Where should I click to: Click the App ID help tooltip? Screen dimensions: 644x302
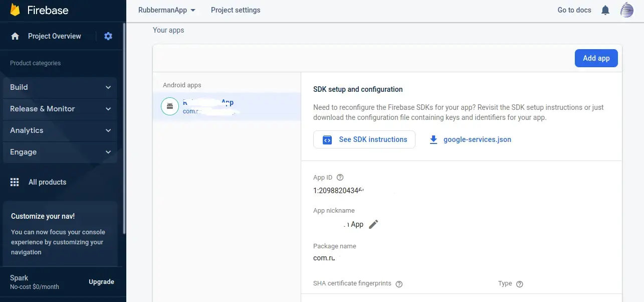pyautogui.click(x=340, y=177)
